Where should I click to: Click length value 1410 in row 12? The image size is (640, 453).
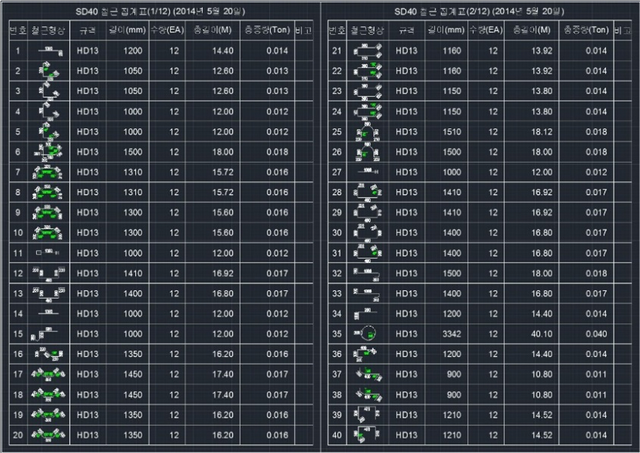click(133, 273)
